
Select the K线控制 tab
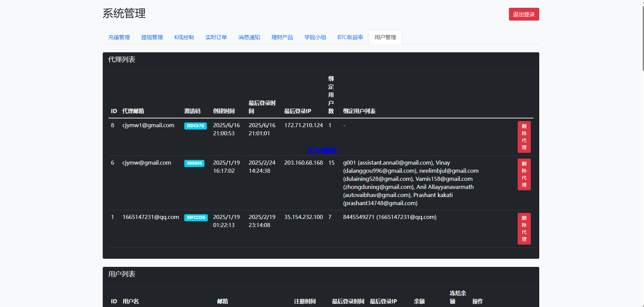click(x=184, y=37)
